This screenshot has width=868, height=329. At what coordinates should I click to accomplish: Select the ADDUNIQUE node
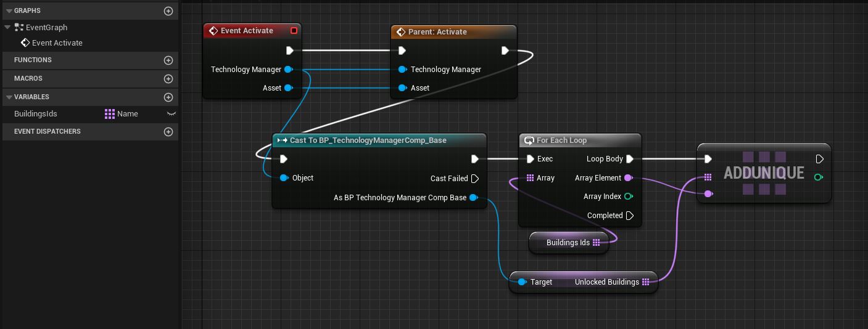point(764,173)
